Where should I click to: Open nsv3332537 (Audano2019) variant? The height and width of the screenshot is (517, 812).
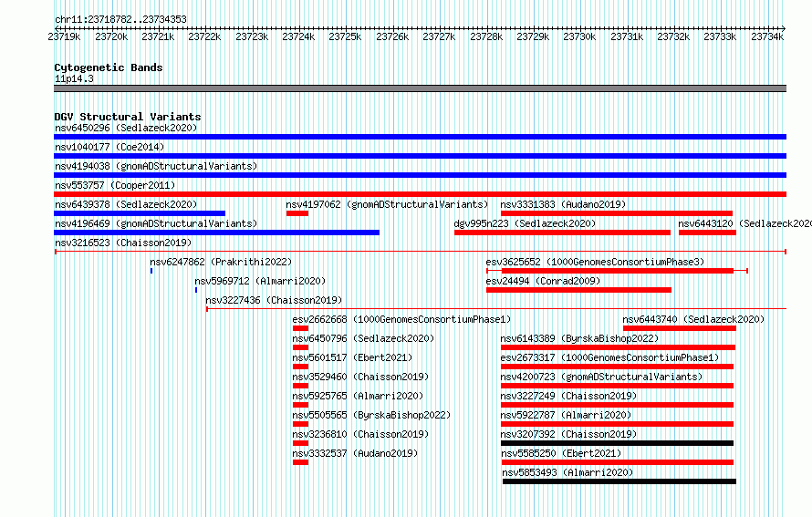tap(355, 453)
